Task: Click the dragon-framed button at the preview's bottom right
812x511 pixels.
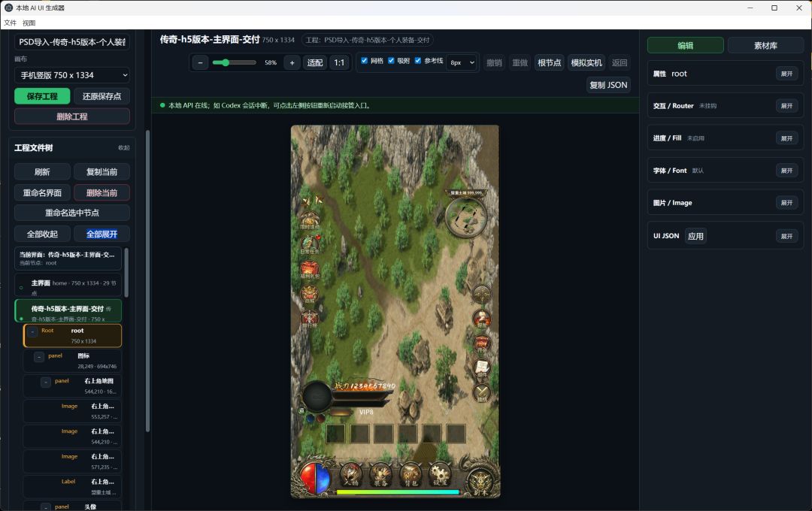Action: [x=480, y=480]
